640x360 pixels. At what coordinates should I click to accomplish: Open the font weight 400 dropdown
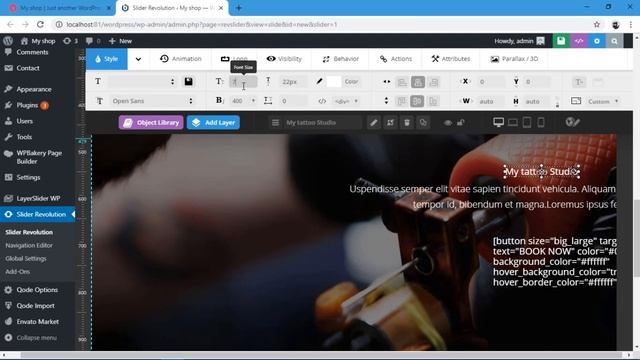(x=243, y=101)
